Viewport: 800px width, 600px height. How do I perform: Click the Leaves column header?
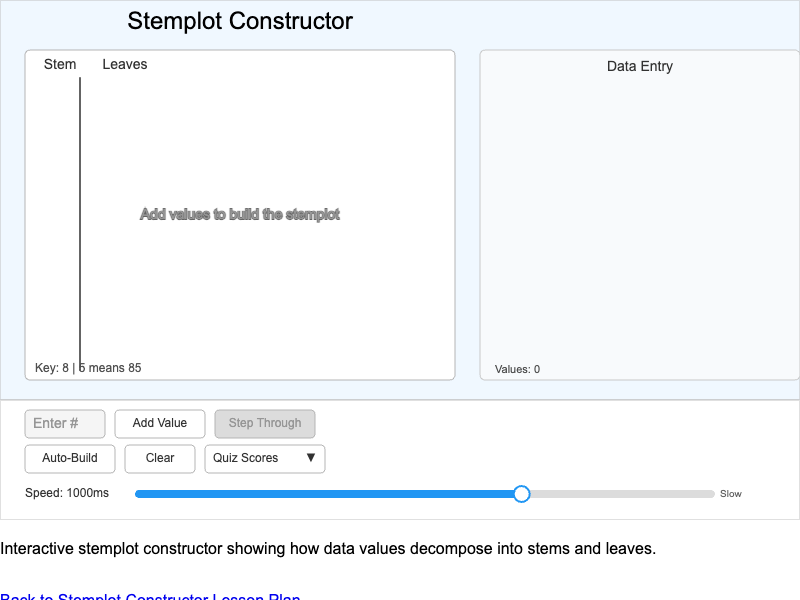coord(124,64)
